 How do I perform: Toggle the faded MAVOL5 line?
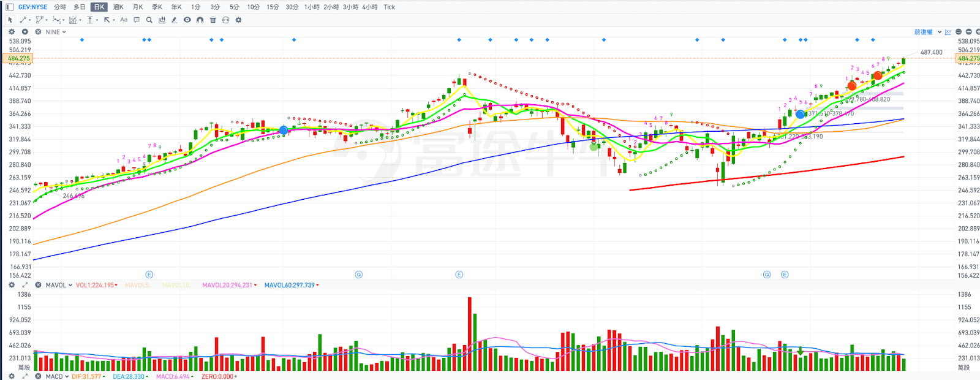(137, 285)
